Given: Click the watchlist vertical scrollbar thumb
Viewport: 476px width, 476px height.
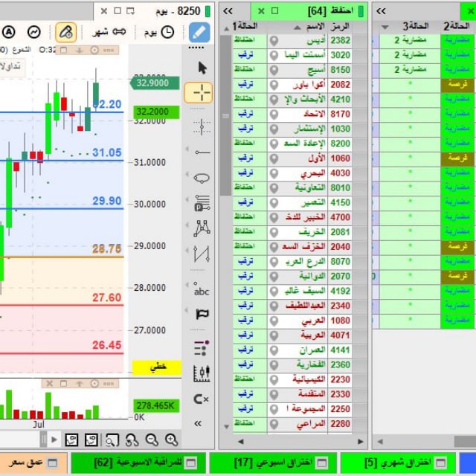Looking at the screenshot, I should pos(225,115).
